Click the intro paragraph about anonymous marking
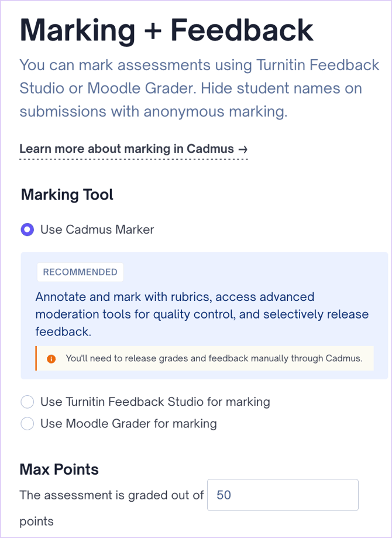 (200, 88)
